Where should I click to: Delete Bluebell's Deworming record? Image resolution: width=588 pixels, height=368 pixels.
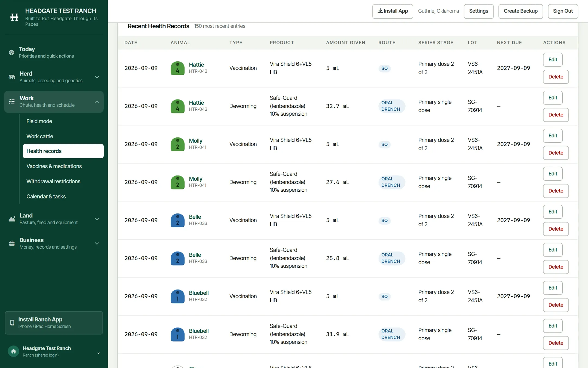[x=556, y=343]
